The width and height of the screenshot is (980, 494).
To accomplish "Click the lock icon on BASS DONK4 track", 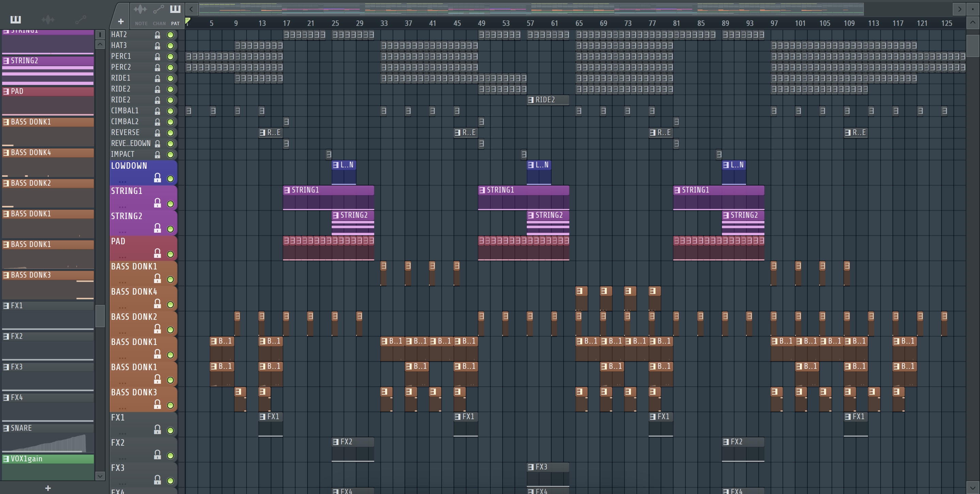I will 157,303.
